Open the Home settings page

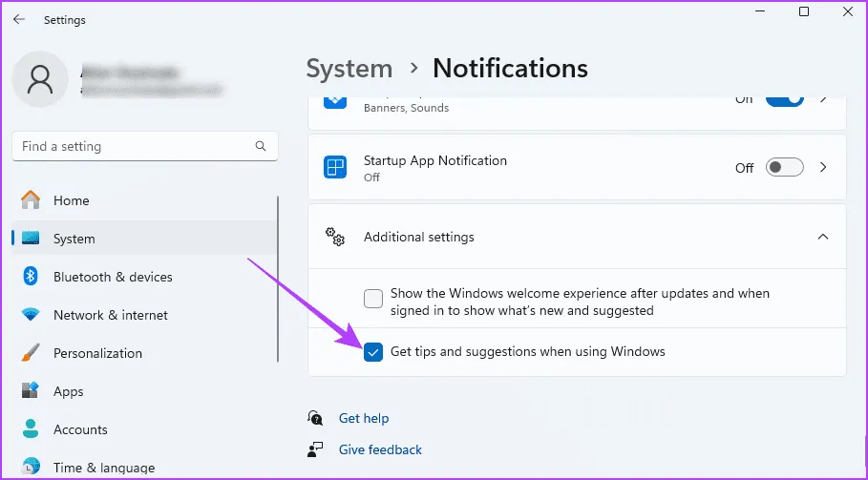71,200
